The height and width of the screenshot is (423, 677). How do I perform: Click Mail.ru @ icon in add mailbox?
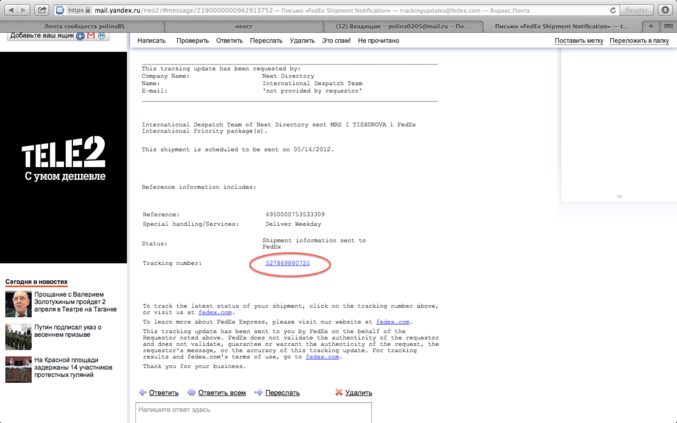80,36
